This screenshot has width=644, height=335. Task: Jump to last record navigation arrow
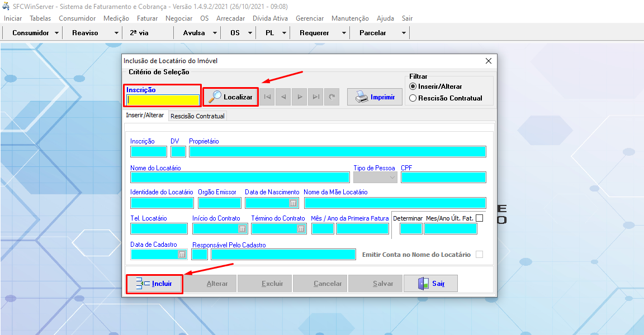[x=316, y=97]
